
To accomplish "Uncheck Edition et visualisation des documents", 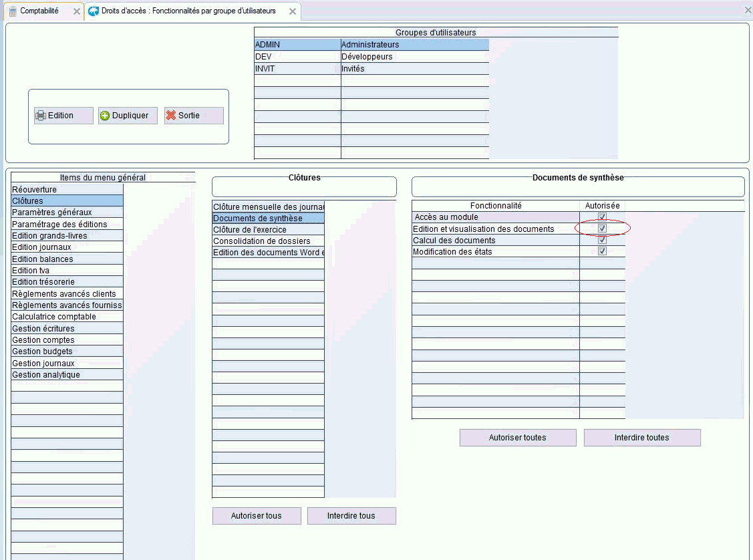I will [x=602, y=229].
